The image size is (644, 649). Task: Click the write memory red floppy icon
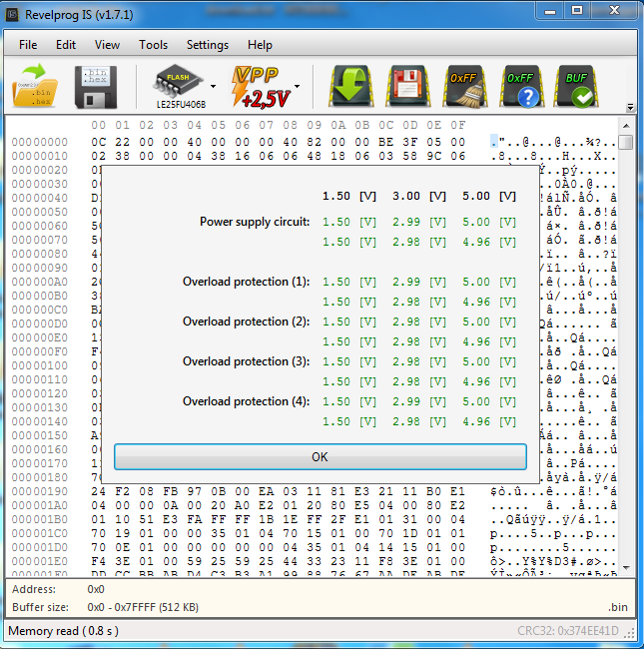tap(407, 87)
